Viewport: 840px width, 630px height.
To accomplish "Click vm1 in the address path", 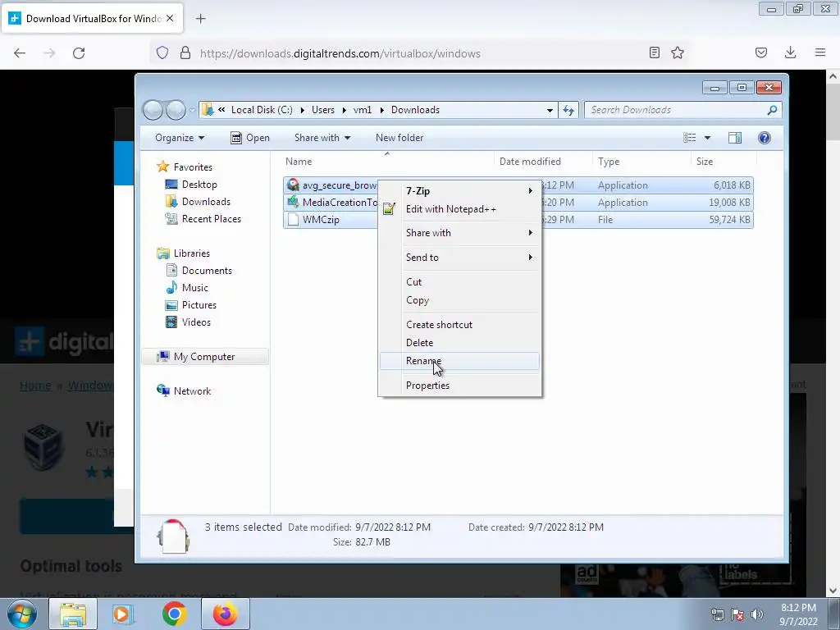I will (x=362, y=110).
